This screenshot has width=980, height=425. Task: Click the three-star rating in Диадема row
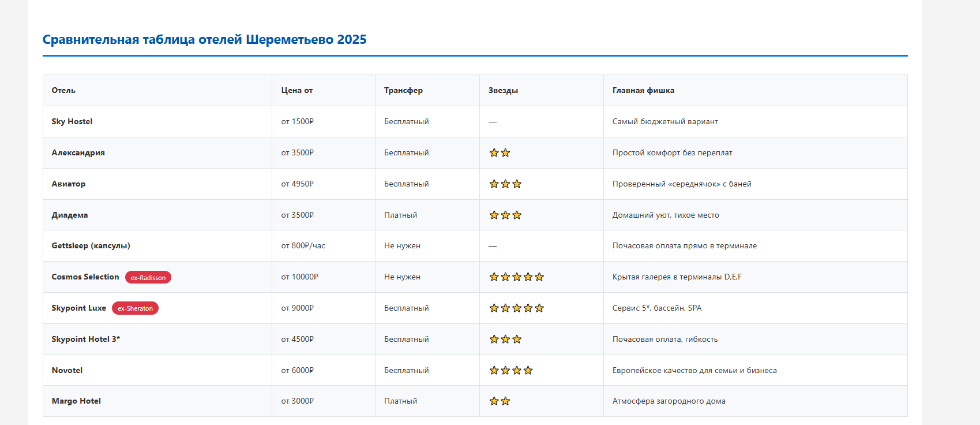(505, 215)
